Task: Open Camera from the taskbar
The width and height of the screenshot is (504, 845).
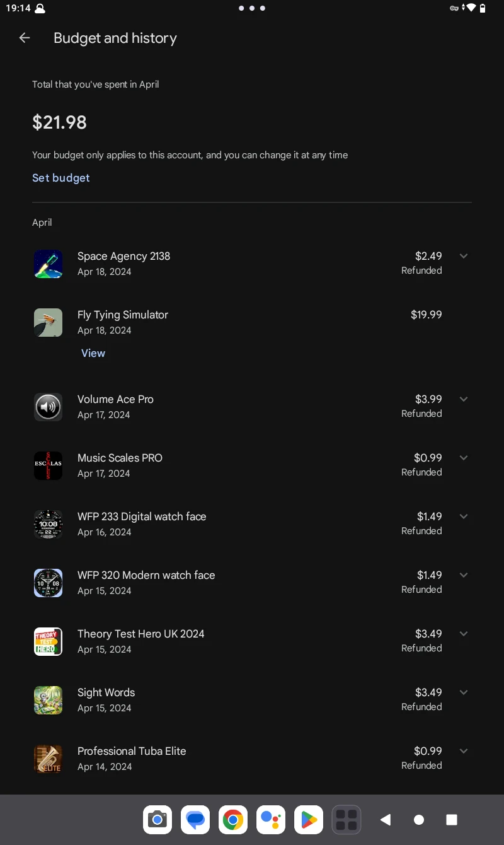Action: click(x=157, y=820)
